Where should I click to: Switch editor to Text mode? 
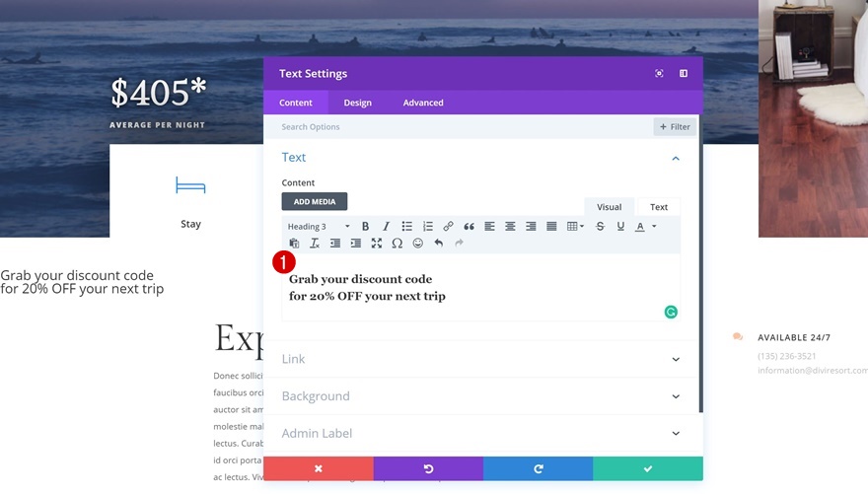(x=659, y=207)
